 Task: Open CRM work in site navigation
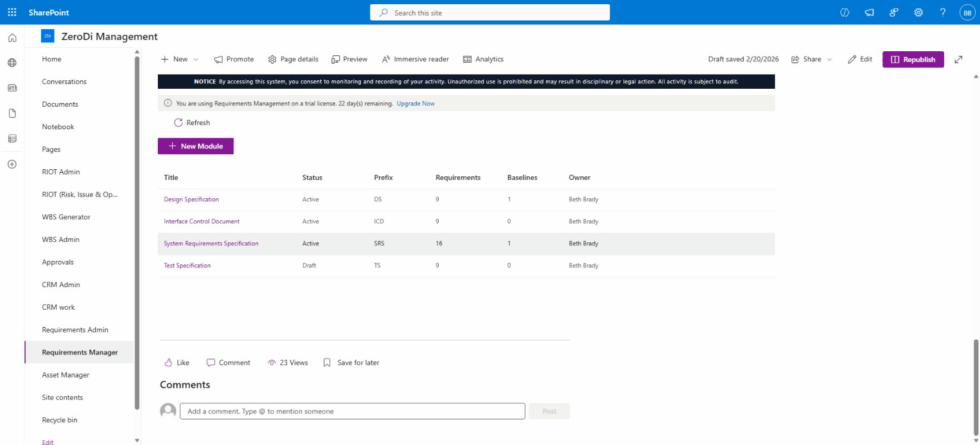tap(58, 307)
